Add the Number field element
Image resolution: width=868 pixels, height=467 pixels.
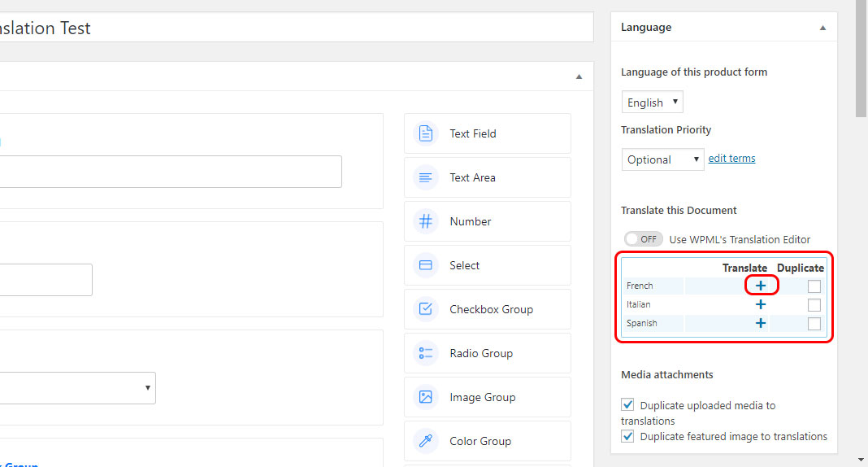point(487,221)
